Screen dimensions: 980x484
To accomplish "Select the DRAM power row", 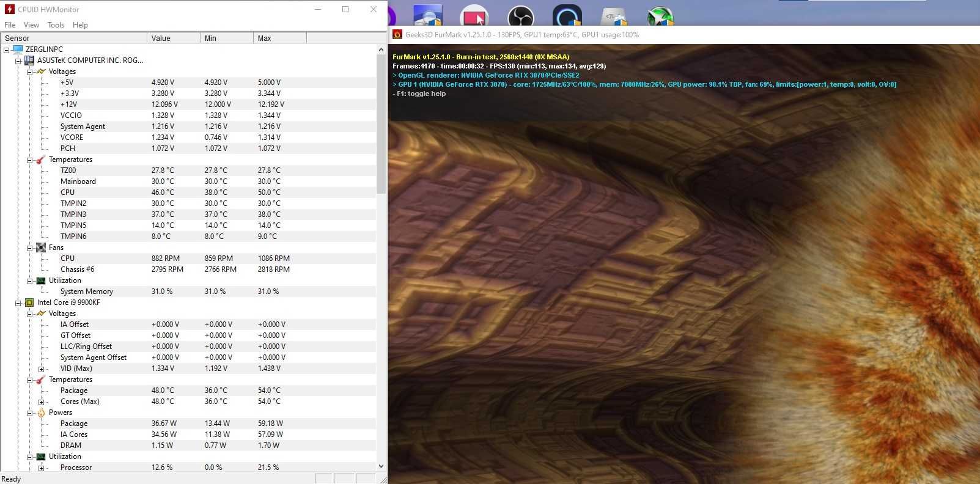I will click(188, 446).
